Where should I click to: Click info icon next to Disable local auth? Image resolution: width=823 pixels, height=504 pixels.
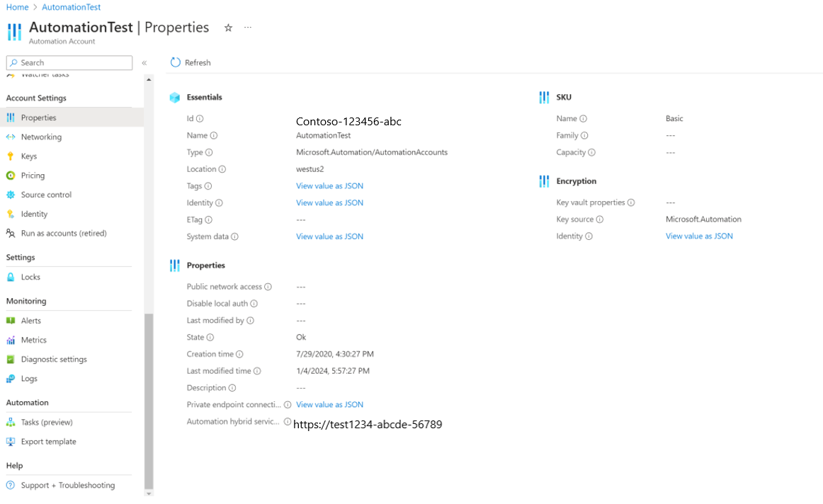[x=254, y=304]
